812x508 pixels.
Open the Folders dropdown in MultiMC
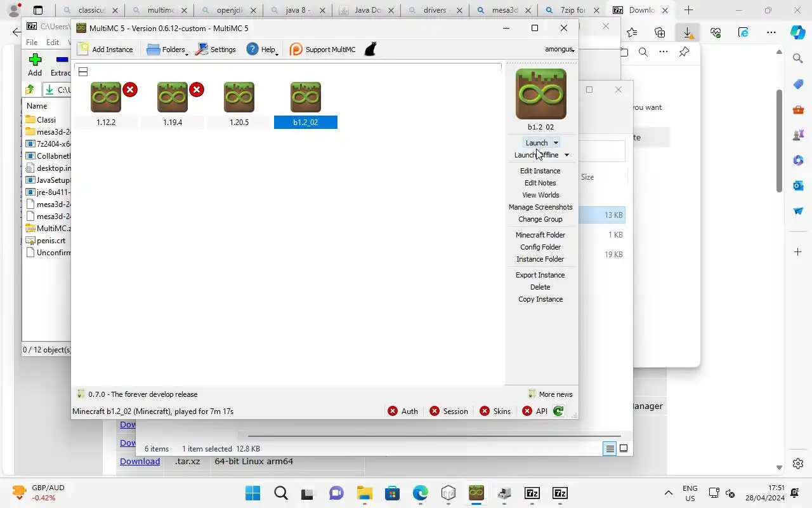[x=167, y=50]
